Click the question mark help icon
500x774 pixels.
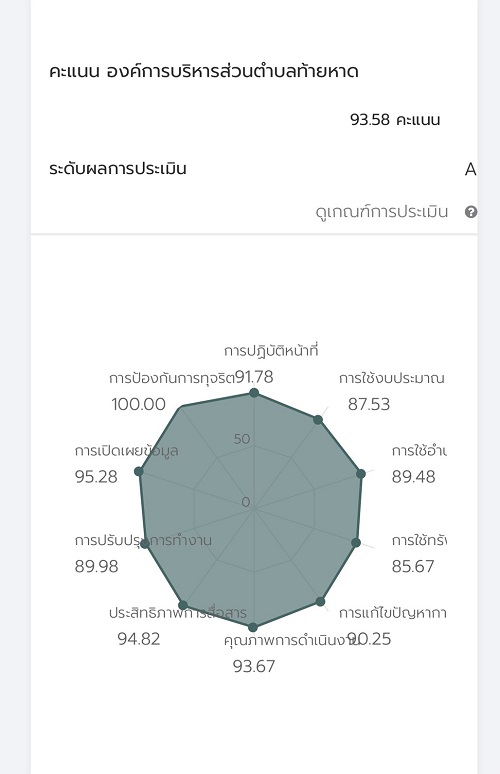point(471,212)
